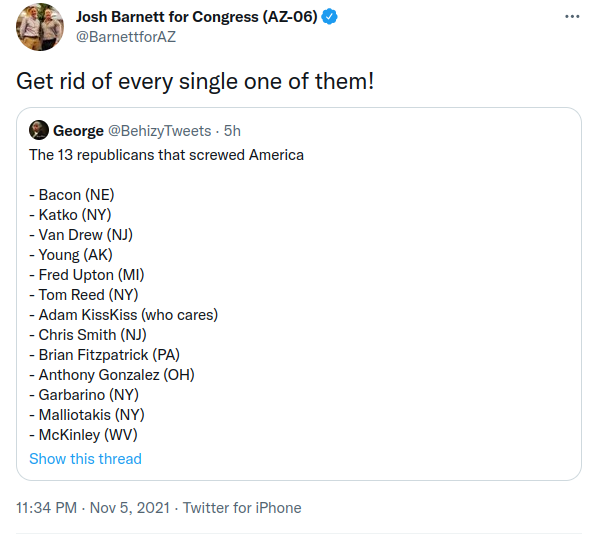Screen dimensions: 598x541
Task: Click Show this thread link
Action: (85, 459)
